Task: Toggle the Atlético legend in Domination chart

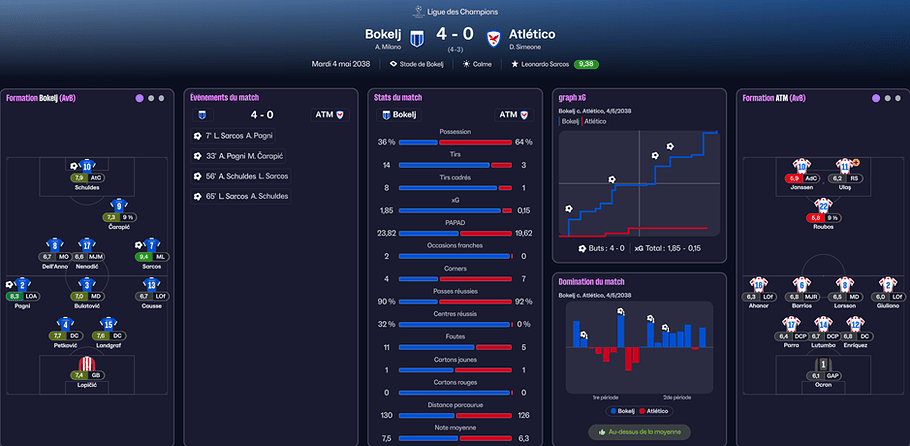Action: pyautogui.click(x=653, y=411)
